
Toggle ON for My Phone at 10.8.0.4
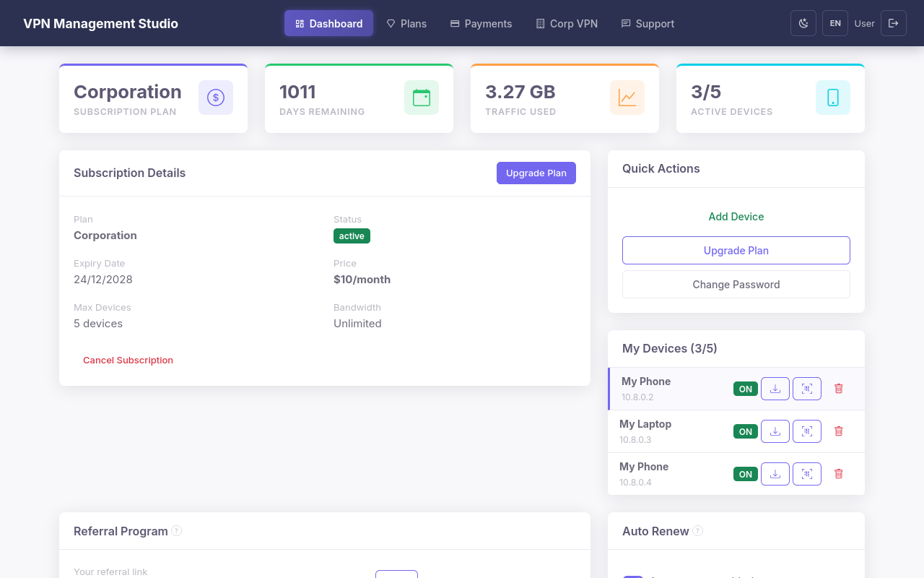[x=745, y=473]
